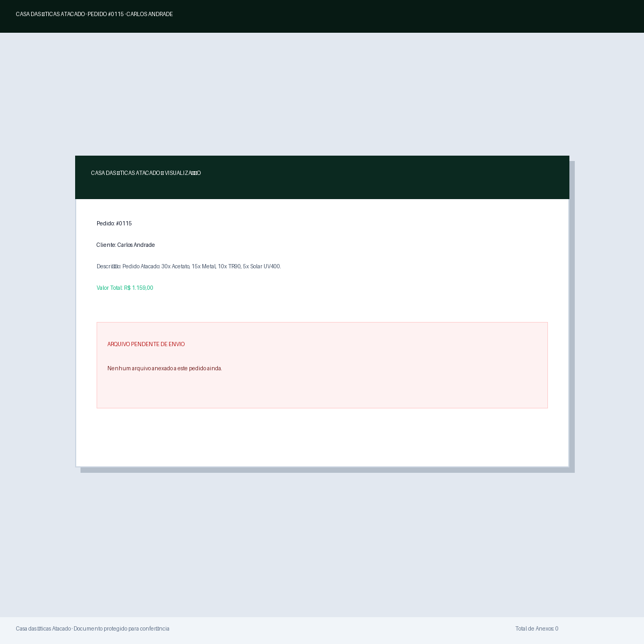Click the 'Pedido: #0115' line
Viewport: 644px width, 644px height.
pos(114,224)
